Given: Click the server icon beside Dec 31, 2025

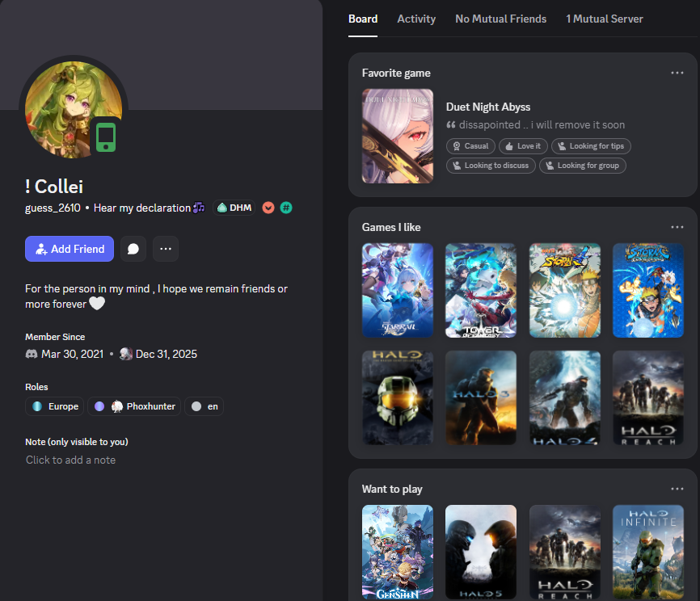Looking at the screenshot, I should click(x=126, y=355).
